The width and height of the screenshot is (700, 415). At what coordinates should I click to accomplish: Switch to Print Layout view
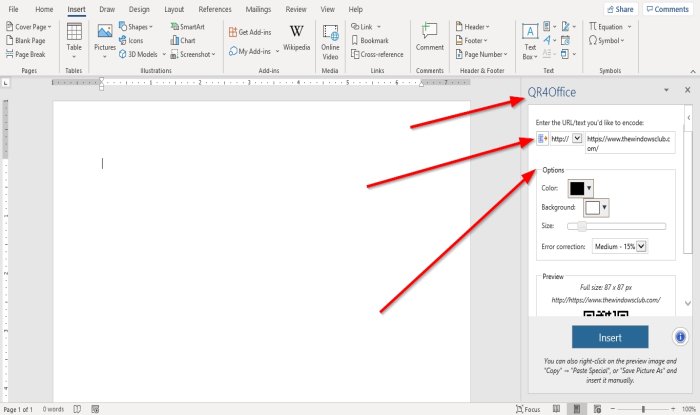click(x=577, y=409)
